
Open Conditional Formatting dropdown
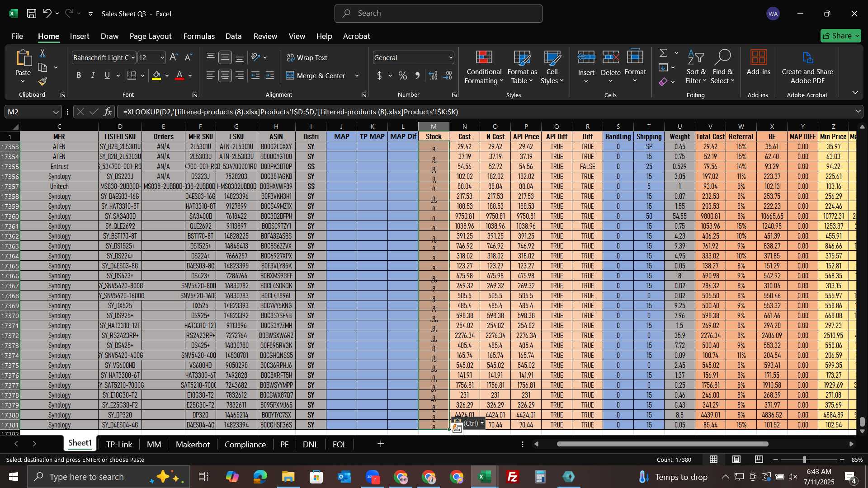[x=484, y=67]
